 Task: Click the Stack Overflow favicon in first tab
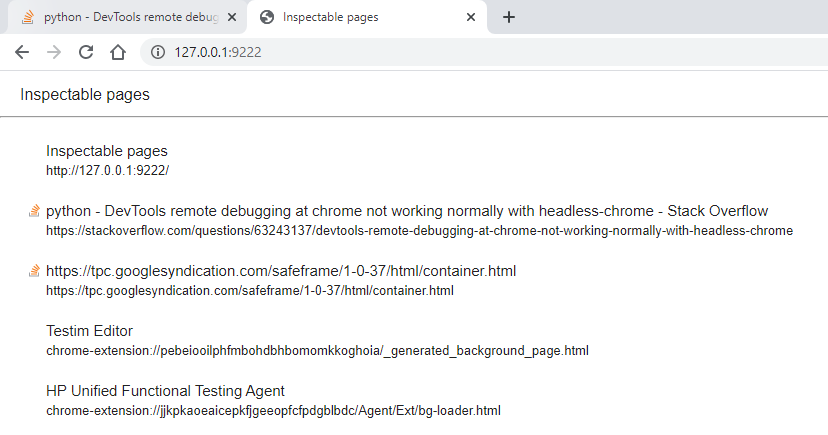(28, 17)
